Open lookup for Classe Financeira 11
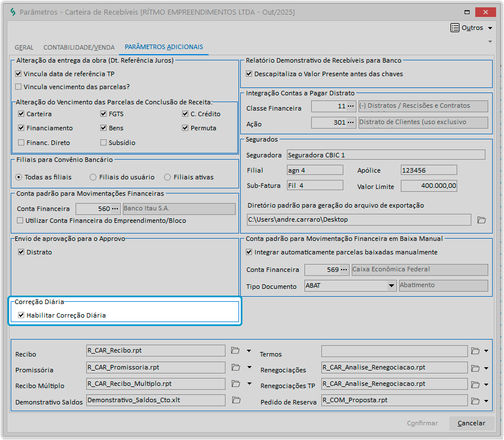Image resolution: width=504 pixels, height=440 pixels. pyautogui.click(x=351, y=107)
